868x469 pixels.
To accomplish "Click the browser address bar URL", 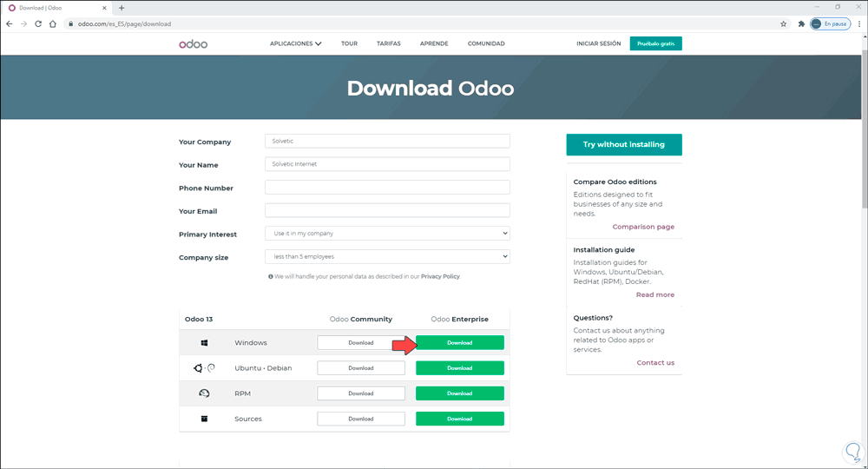I will click(124, 23).
